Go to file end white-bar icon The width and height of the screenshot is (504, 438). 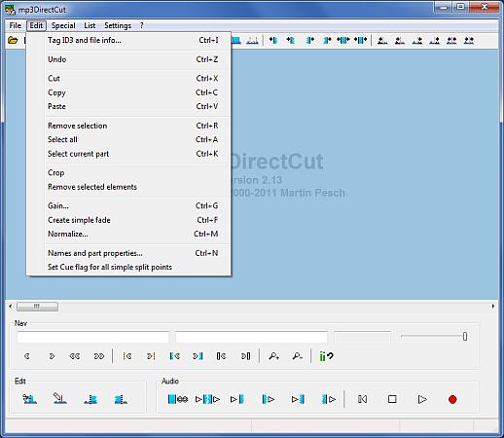click(x=245, y=356)
